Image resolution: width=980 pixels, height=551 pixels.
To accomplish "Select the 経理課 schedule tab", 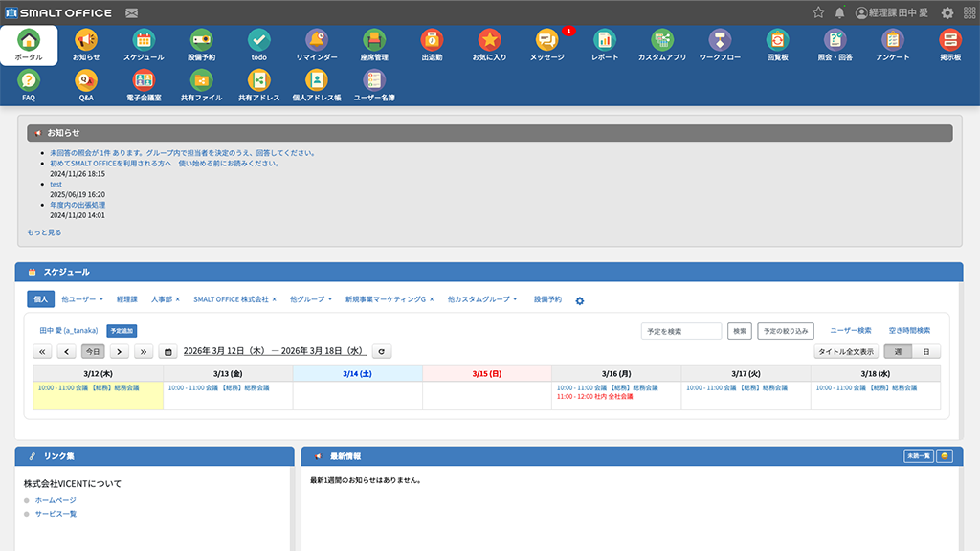I will (x=127, y=299).
